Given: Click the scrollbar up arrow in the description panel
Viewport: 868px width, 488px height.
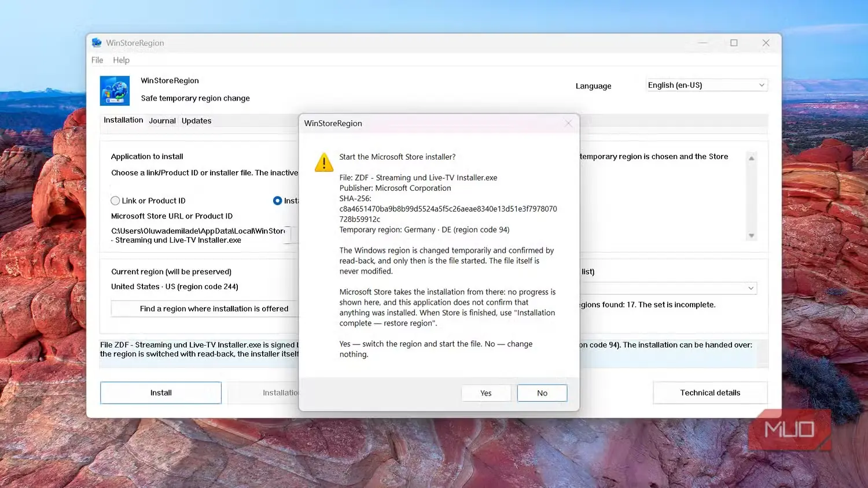Looking at the screenshot, I should (751, 158).
